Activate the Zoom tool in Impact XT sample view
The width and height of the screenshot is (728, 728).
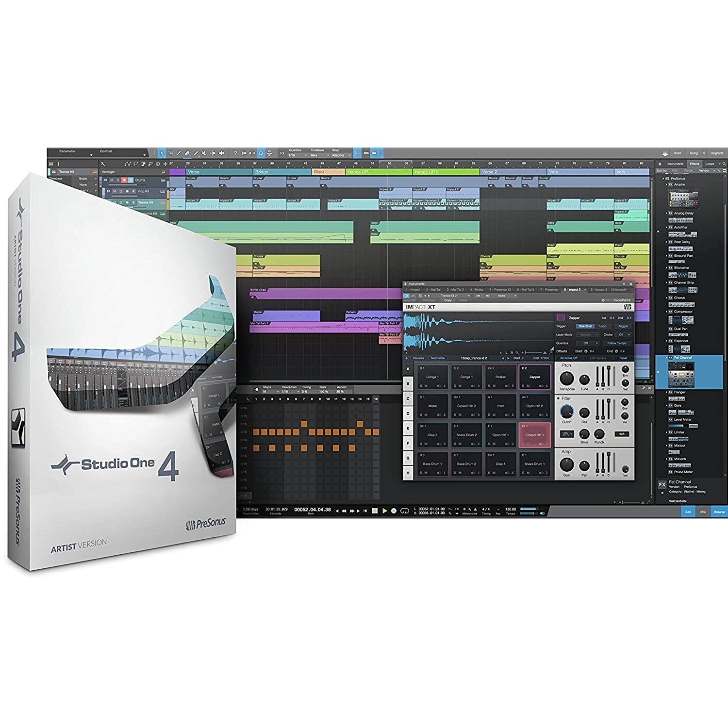517,352
